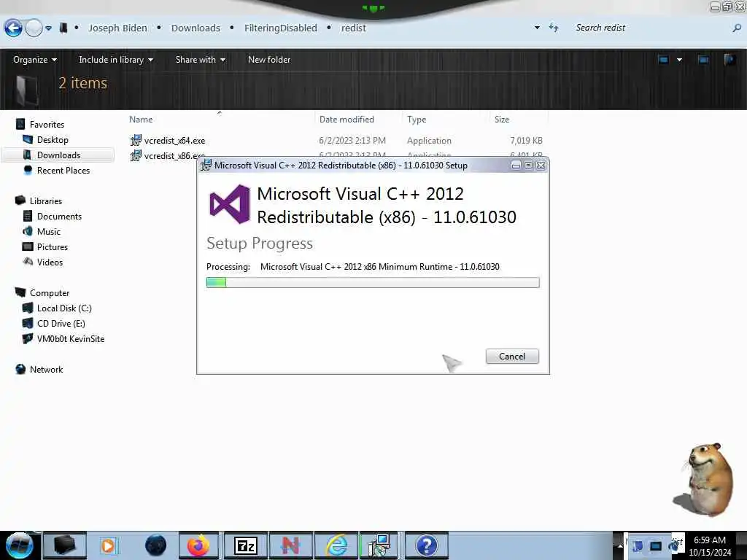Open Recent Places in the sidebar
This screenshot has width=747, height=560.
(63, 170)
